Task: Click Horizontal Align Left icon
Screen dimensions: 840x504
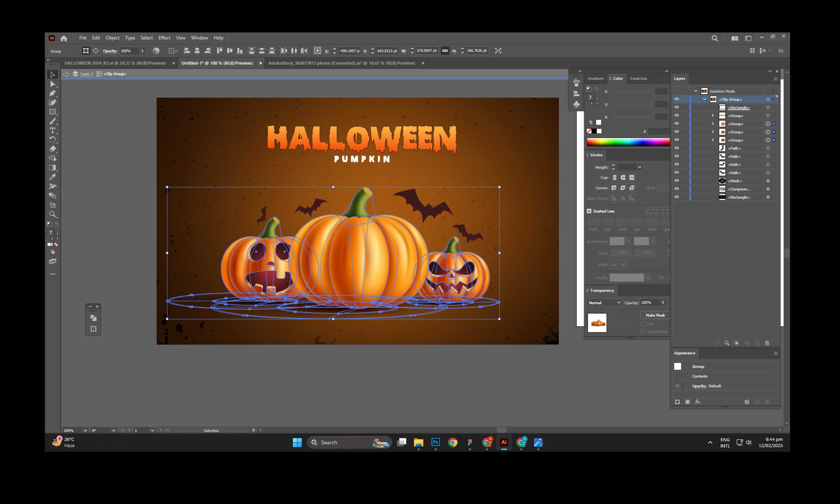Action: 187,51
